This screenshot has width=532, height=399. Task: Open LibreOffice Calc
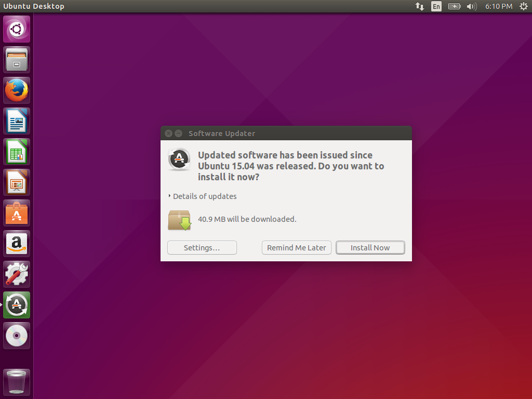click(16, 151)
